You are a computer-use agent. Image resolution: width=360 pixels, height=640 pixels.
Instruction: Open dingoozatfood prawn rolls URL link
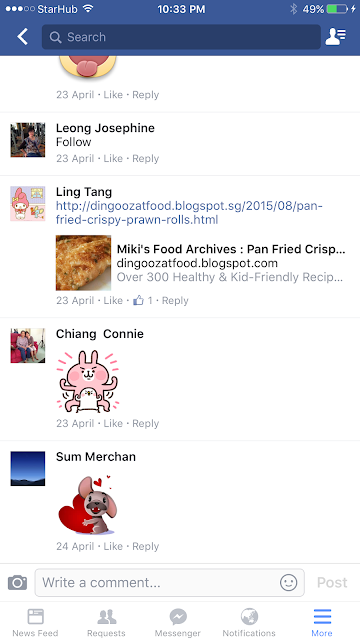pos(189,213)
